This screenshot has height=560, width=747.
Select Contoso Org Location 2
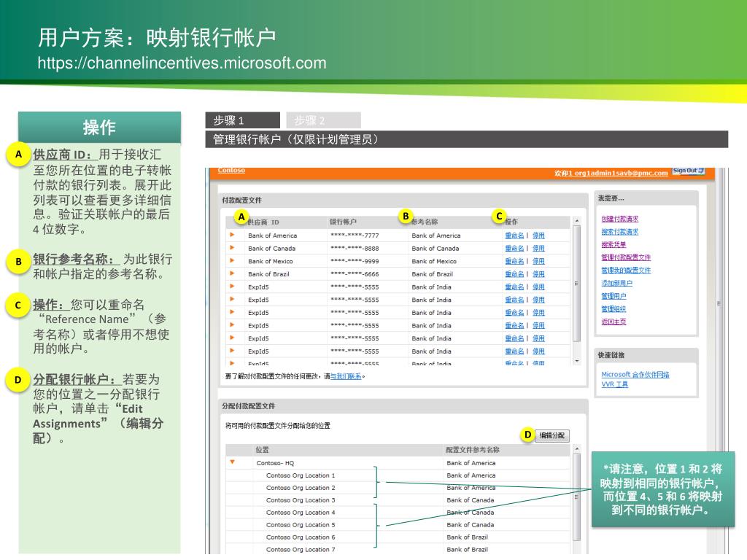pyautogui.click(x=301, y=488)
